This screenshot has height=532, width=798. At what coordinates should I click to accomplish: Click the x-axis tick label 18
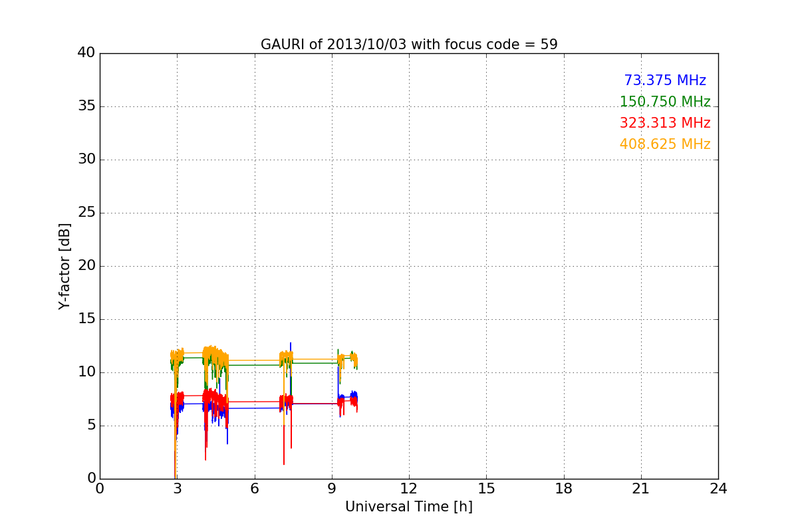[564, 489]
